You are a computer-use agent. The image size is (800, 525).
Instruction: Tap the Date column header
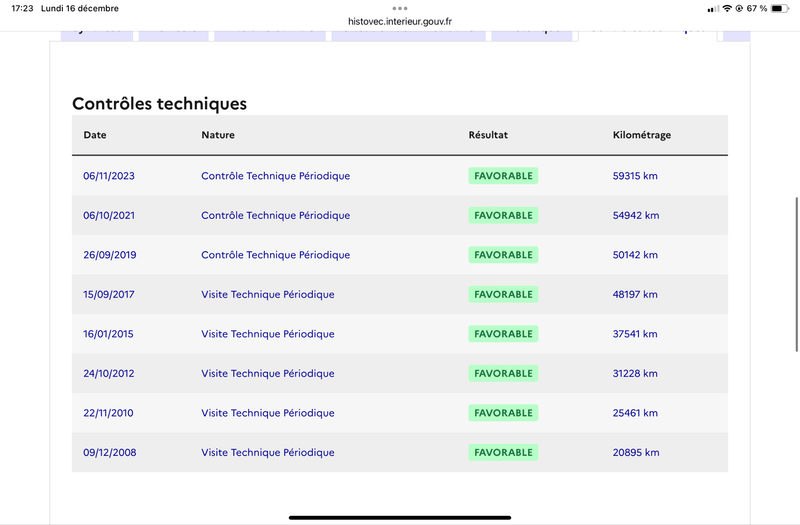click(x=95, y=135)
